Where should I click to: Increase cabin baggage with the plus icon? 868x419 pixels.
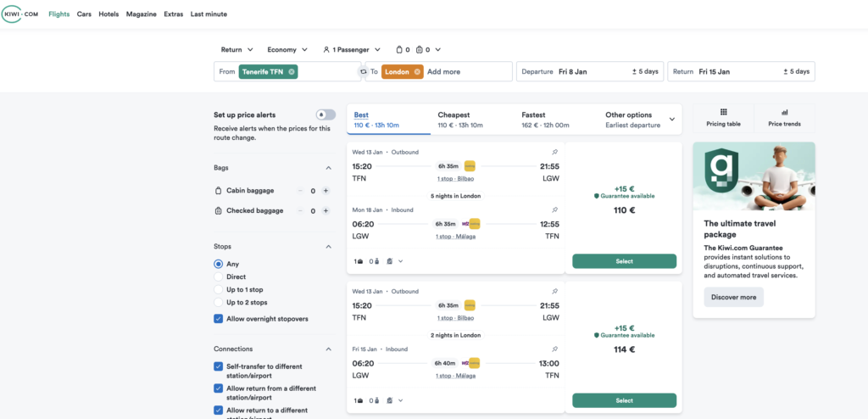(x=325, y=191)
